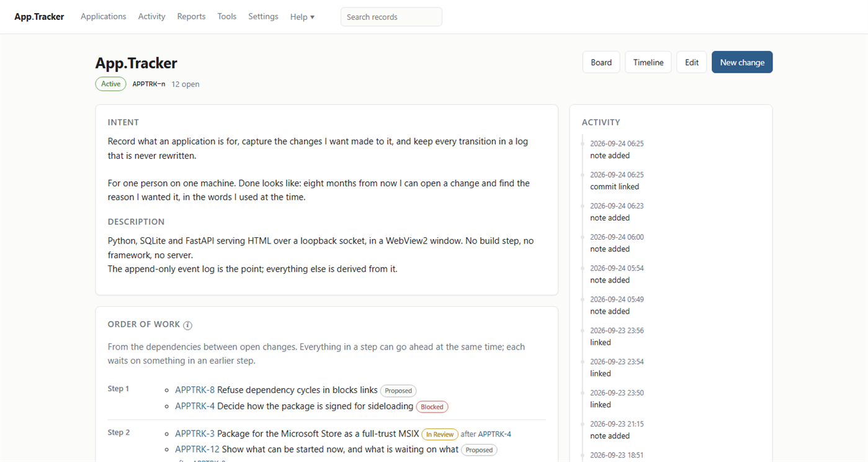
Task: Click the In Review badge
Action: coord(440,434)
